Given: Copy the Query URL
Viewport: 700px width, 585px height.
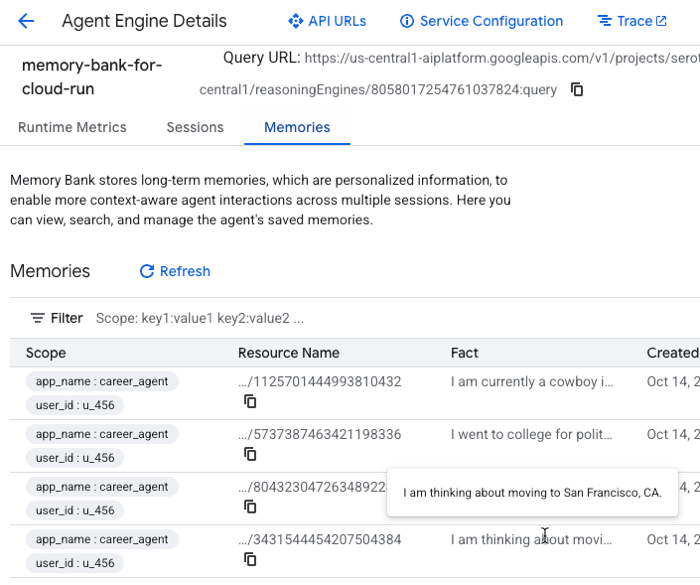Looking at the screenshot, I should (x=577, y=90).
